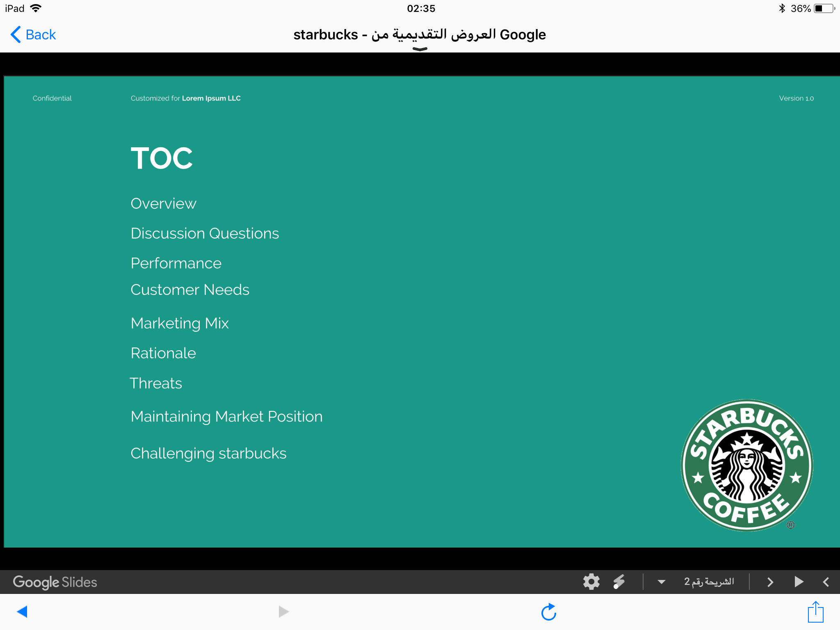Image resolution: width=840 pixels, height=630 pixels.
Task: Click the Version 1.0 label
Action: click(x=796, y=98)
